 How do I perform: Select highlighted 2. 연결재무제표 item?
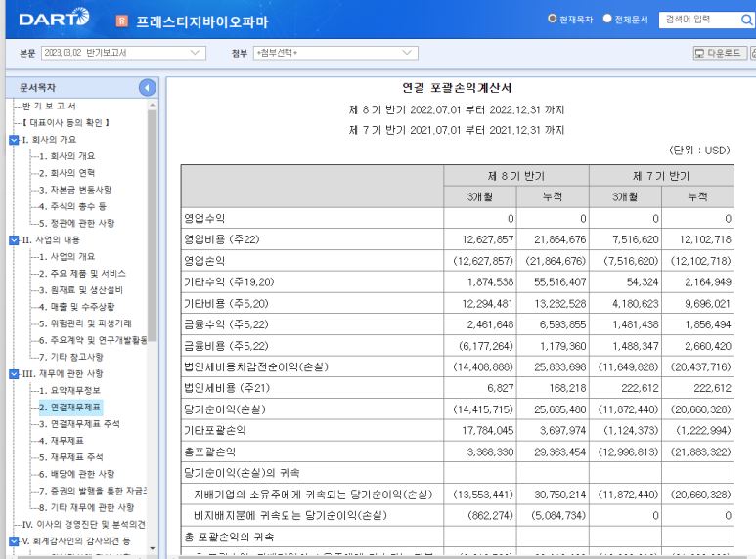point(69,408)
